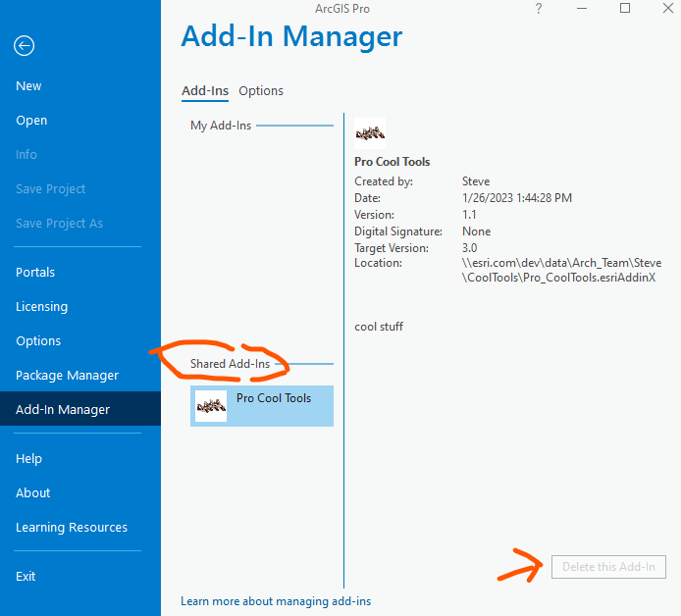Exit ArcGIS Pro via sidebar
Screen dimensions: 681x616
(26, 576)
